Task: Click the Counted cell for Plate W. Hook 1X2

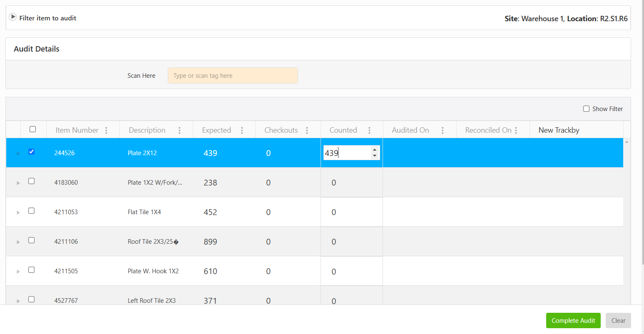Action: coord(351,271)
